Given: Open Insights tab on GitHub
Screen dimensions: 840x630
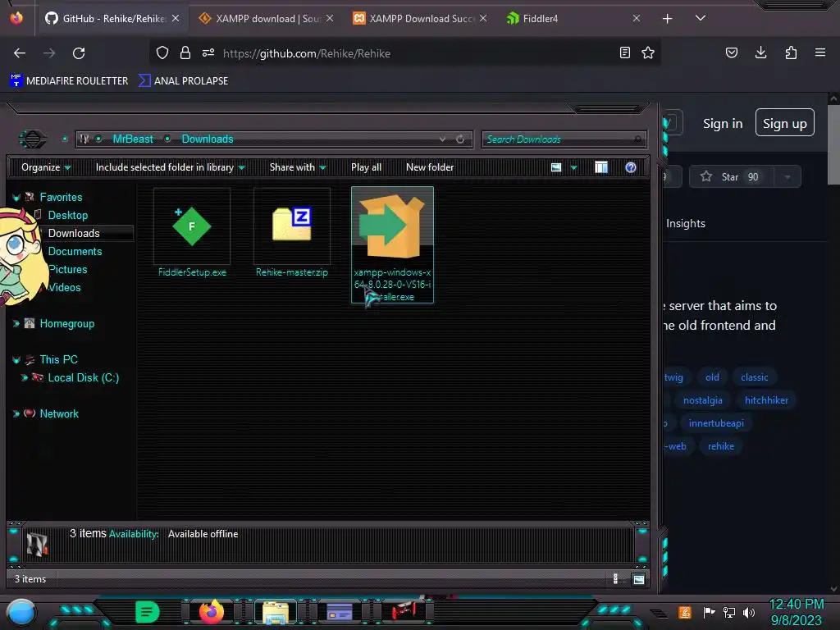Looking at the screenshot, I should 685,224.
